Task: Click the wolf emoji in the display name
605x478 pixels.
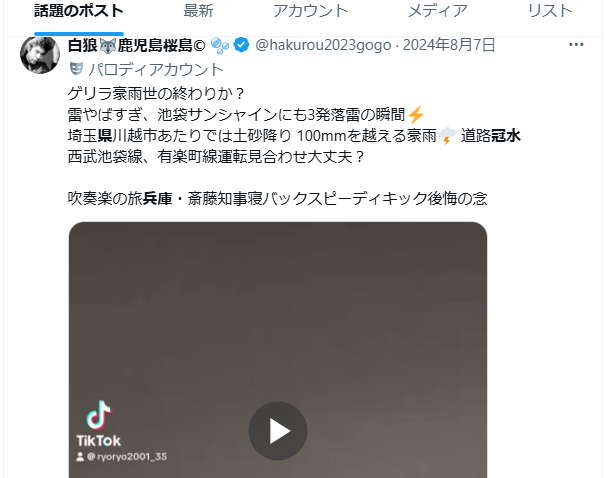Action: [108, 46]
